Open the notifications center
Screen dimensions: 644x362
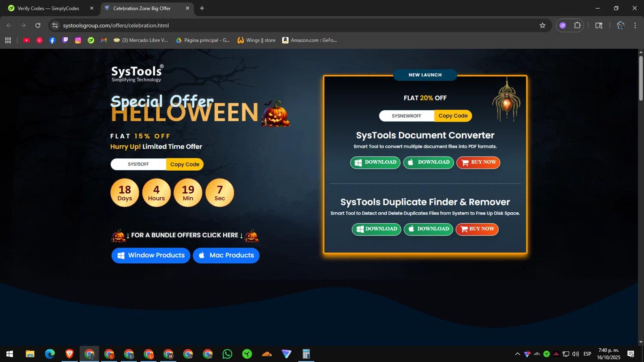[x=631, y=354]
